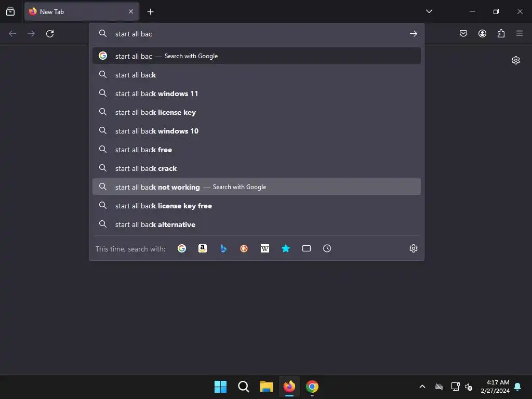Pick the 'start all back not working' suggestion
The image size is (532, 399).
pyautogui.click(x=257, y=187)
